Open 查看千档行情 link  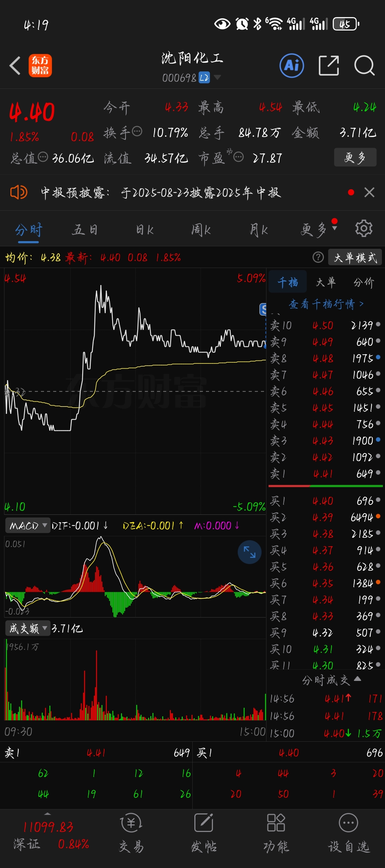tap(326, 304)
